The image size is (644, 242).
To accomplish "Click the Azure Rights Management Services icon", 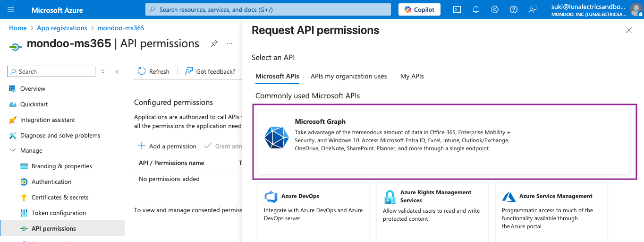I will pos(390,197).
